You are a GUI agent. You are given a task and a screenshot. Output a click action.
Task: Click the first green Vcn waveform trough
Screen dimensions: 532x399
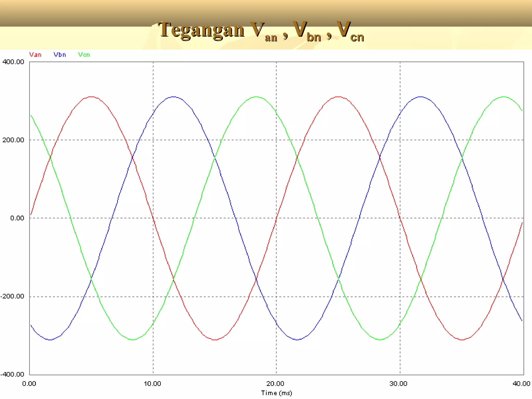click(x=133, y=340)
